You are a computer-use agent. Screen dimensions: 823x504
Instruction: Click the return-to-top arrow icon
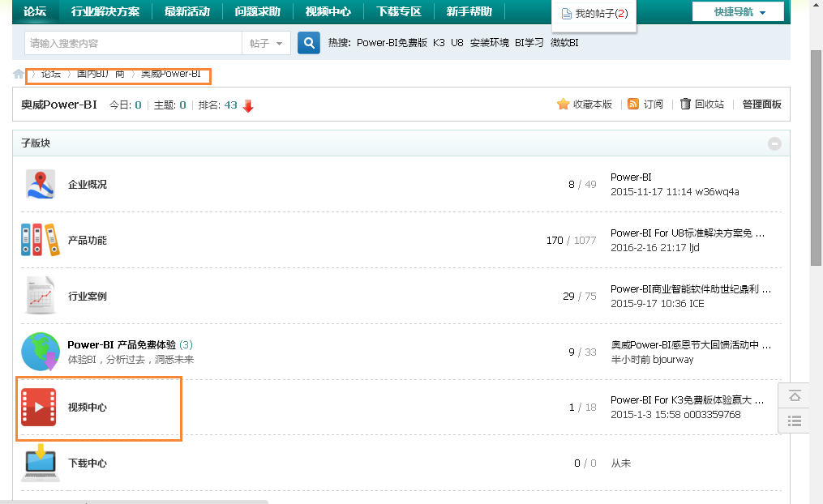[795, 396]
